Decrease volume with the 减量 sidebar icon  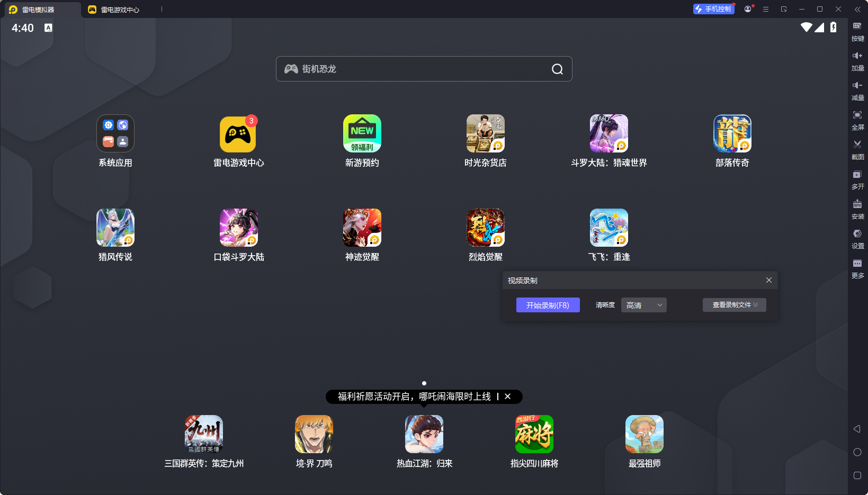857,91
